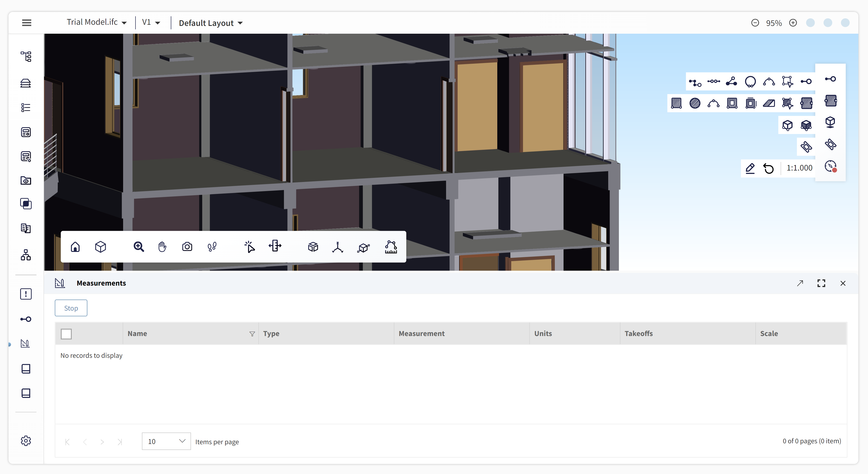Image resolution: width=868 pixels, height=474 pixels.
Task: Open the checklist properties panel in sidebar
Action: click(x=26, y=107)
